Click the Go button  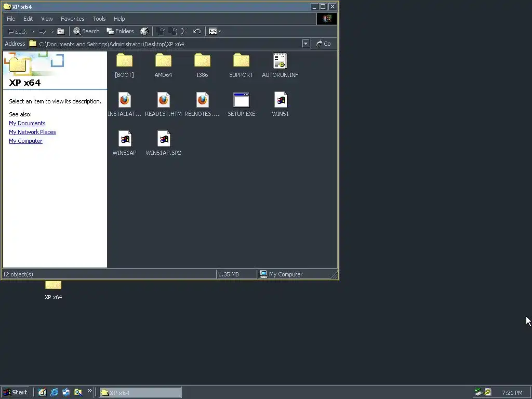(x=323, y=44)
